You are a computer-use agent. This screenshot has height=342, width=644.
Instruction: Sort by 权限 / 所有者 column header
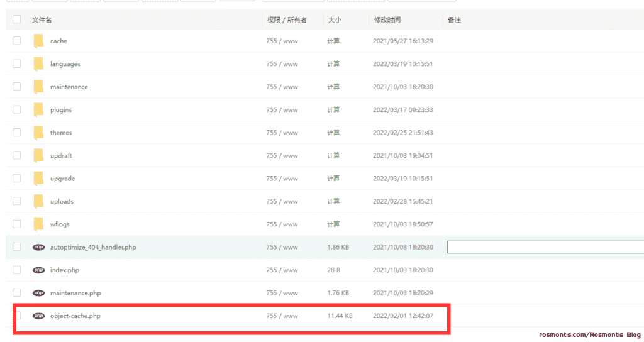pyautogui.click(x=287, y=20)
